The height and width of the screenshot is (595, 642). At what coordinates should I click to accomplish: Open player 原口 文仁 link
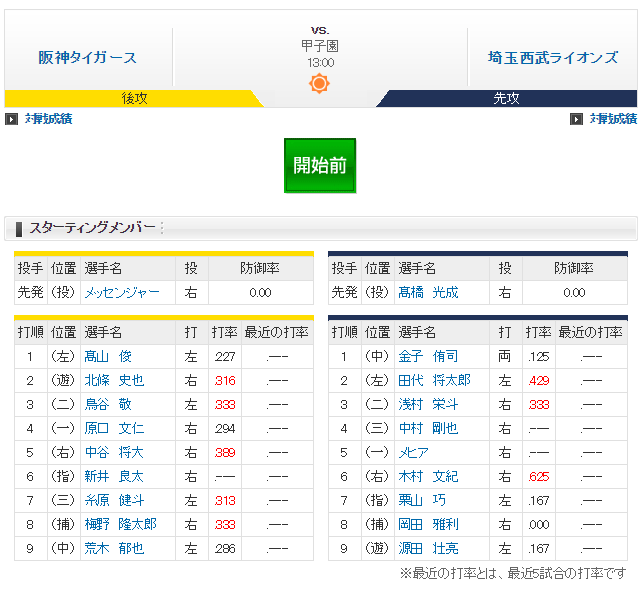point(114,428)
